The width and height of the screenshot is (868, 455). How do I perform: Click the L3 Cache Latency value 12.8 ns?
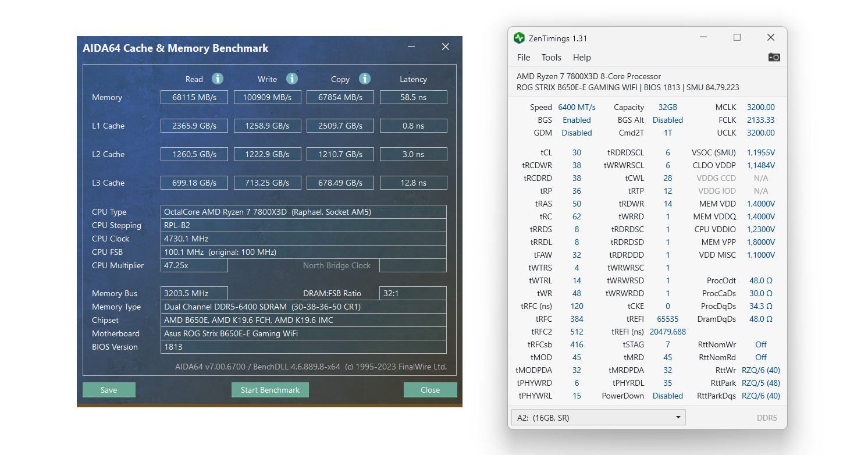point(414,183)
